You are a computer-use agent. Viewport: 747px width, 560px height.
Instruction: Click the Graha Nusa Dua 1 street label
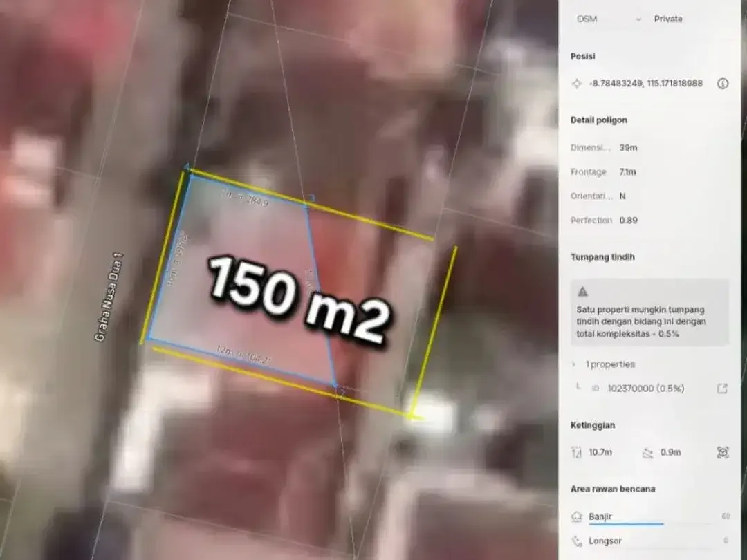point(109,297)
